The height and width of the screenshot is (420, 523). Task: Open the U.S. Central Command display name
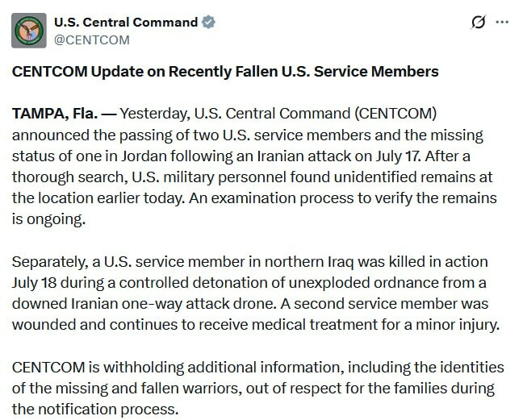pos(126,23)
